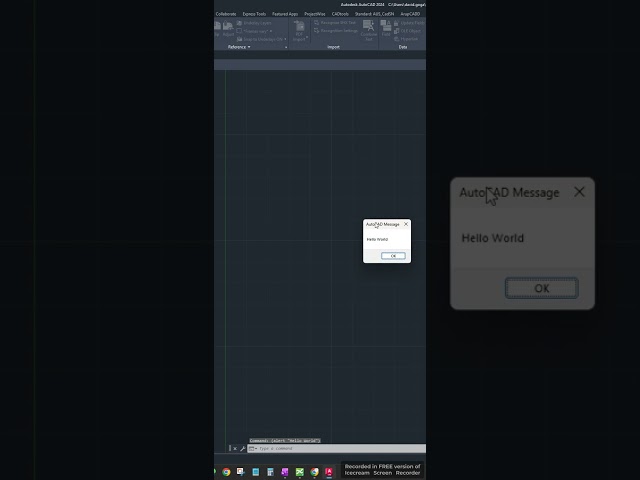Click the Hyperlink tool

(406, 39)
